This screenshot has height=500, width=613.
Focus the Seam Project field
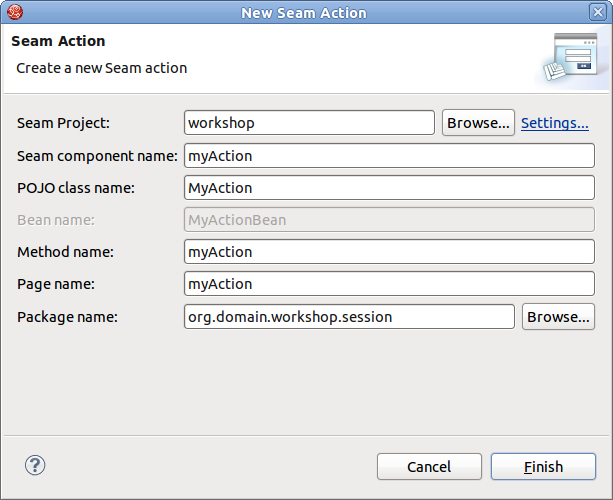click(309, 123)
